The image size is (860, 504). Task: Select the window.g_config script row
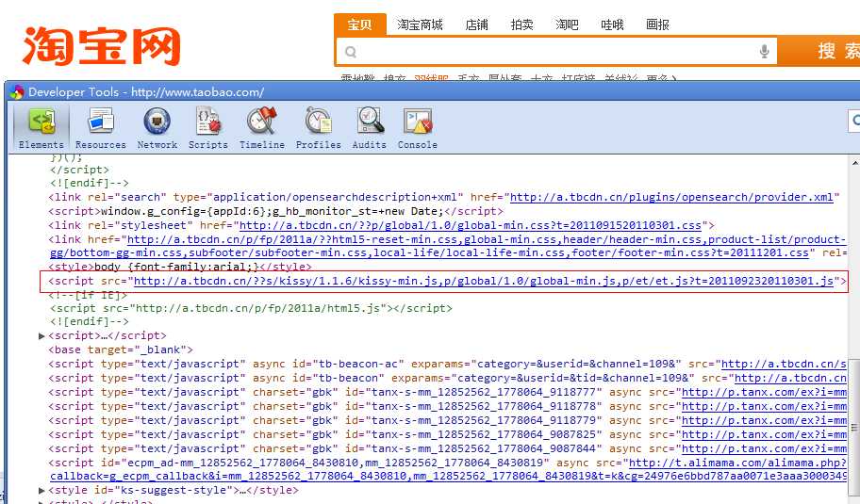(x=275, y=211)
